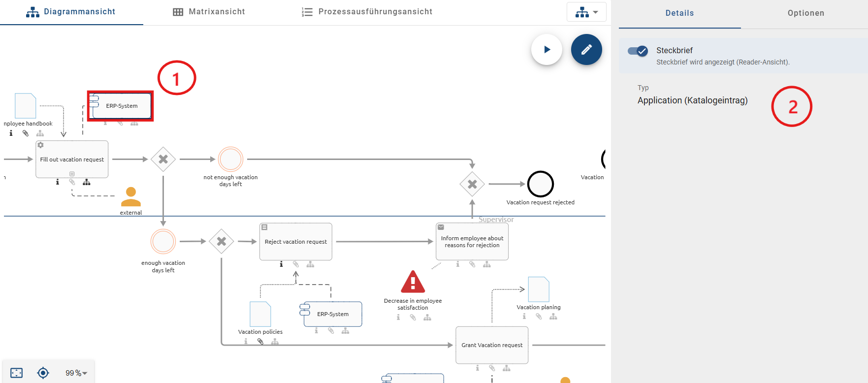Click the center diagram target icon

(x=43, y=373)
